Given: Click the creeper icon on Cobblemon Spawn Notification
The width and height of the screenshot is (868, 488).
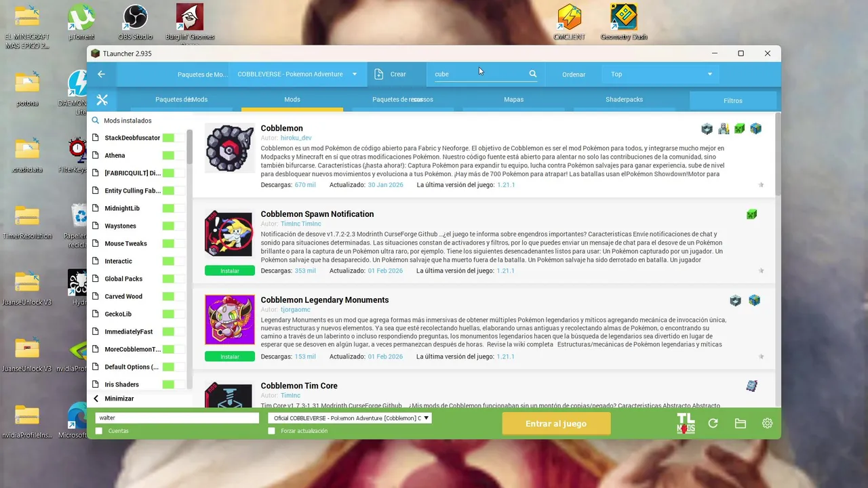Looking at the screenshot, I should point(751,215).
